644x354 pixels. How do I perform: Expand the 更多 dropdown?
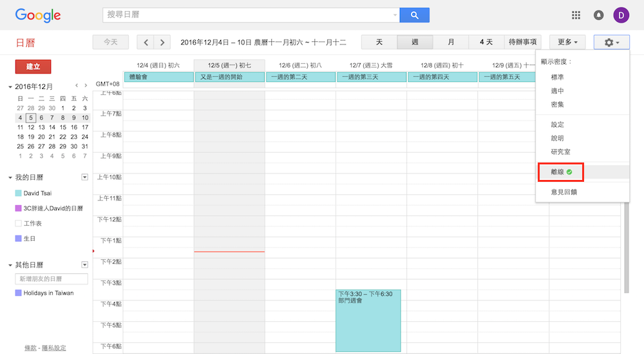(567, 43)
